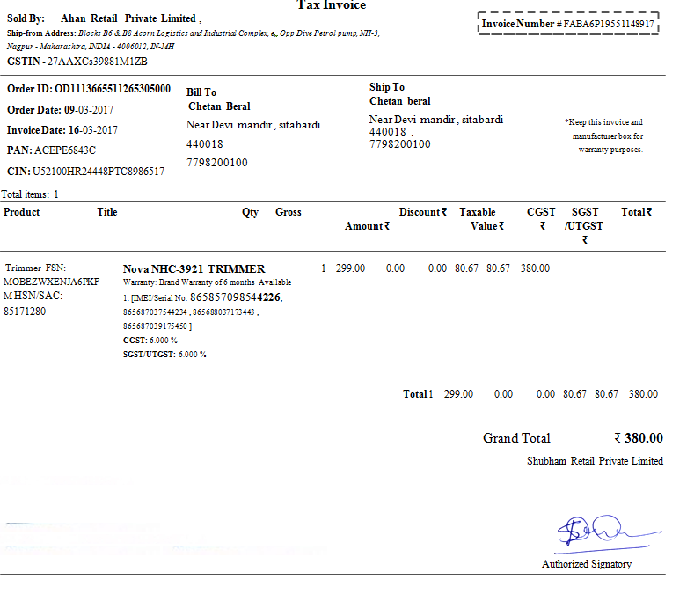Select Ship To name Chetan beral

point(400,101)
